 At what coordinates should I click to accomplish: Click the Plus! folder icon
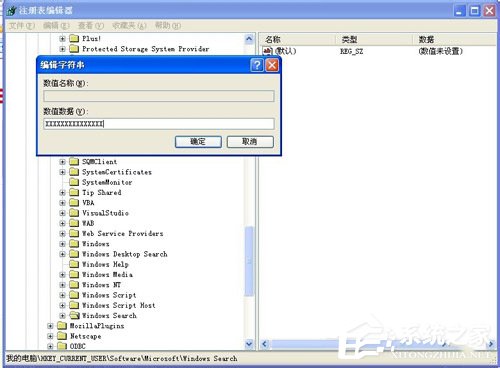pos(74,39)
